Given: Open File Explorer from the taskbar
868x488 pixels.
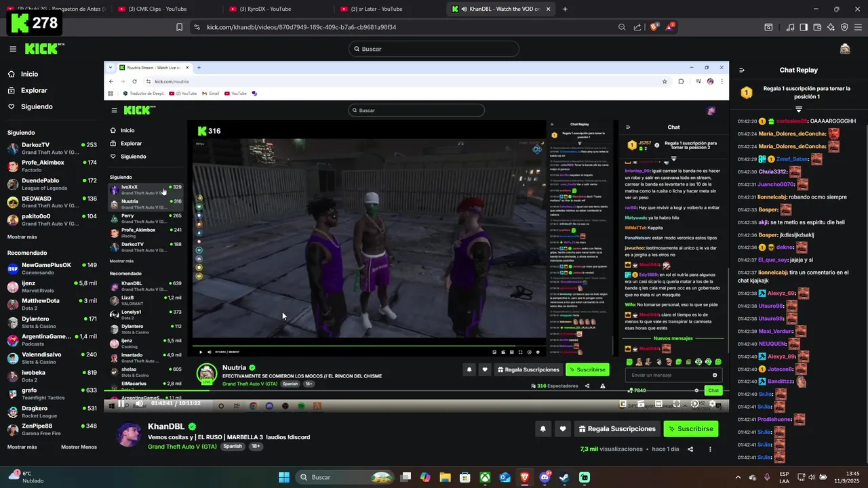Looking at the screenshot, I should (x=445, y=477).
